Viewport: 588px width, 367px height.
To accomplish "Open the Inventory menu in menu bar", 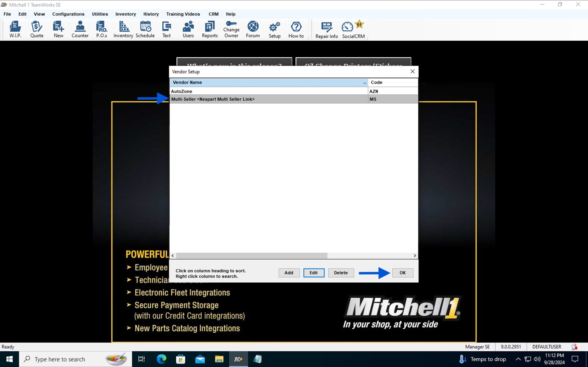I will [x=126, y=14].
